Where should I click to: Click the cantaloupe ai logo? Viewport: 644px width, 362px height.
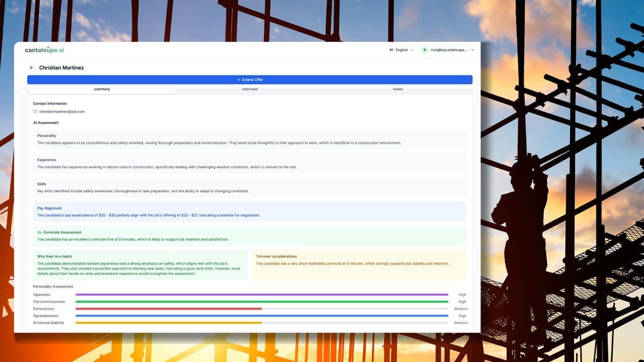click(44, 49)
